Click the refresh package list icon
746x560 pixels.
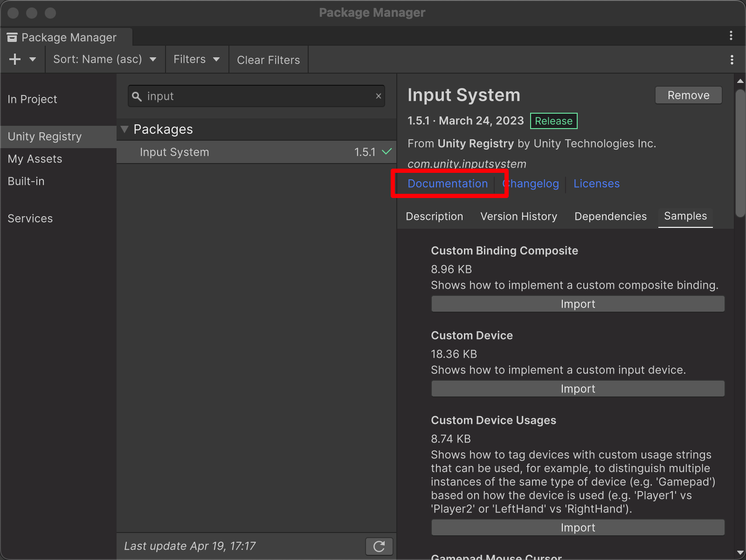pyautogui.click(x=379, y=546)
